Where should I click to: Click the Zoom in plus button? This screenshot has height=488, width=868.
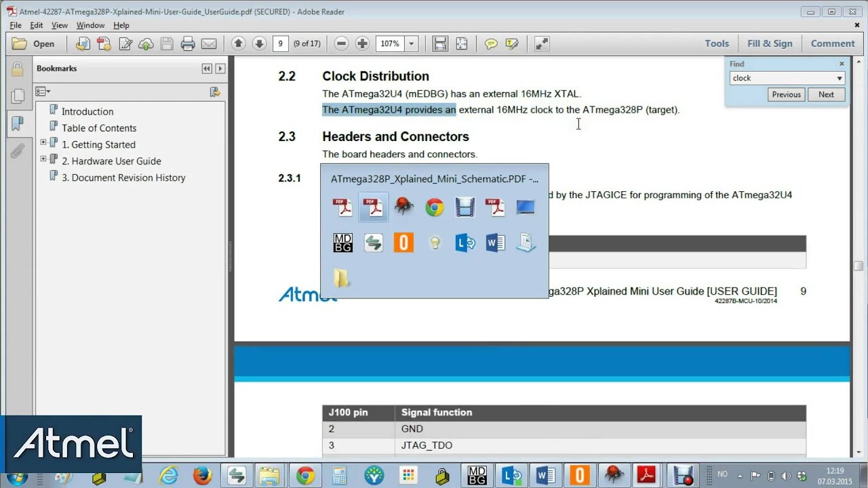pos(363,43)
